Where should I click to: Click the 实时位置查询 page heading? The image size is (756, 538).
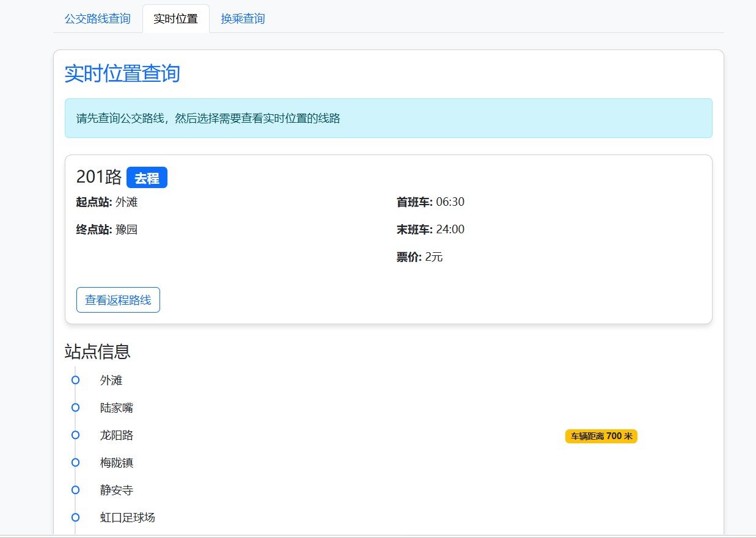point(122,74)
